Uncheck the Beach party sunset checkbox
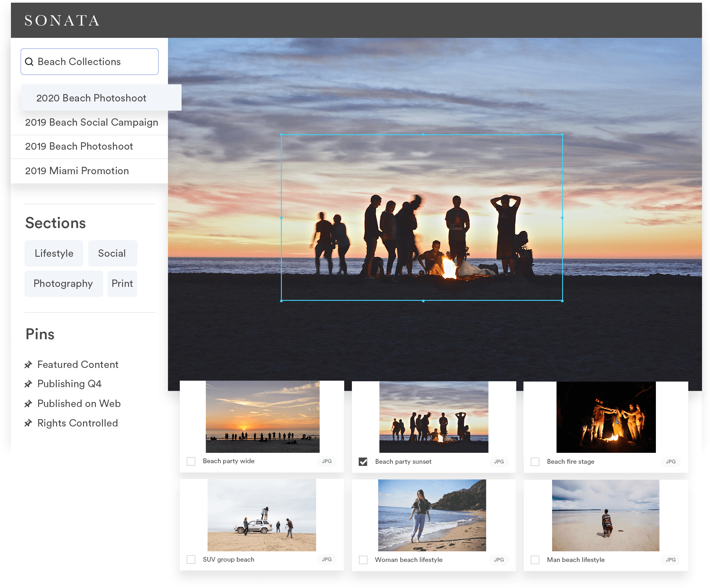710x588 pixels. [x=363, y=461]
